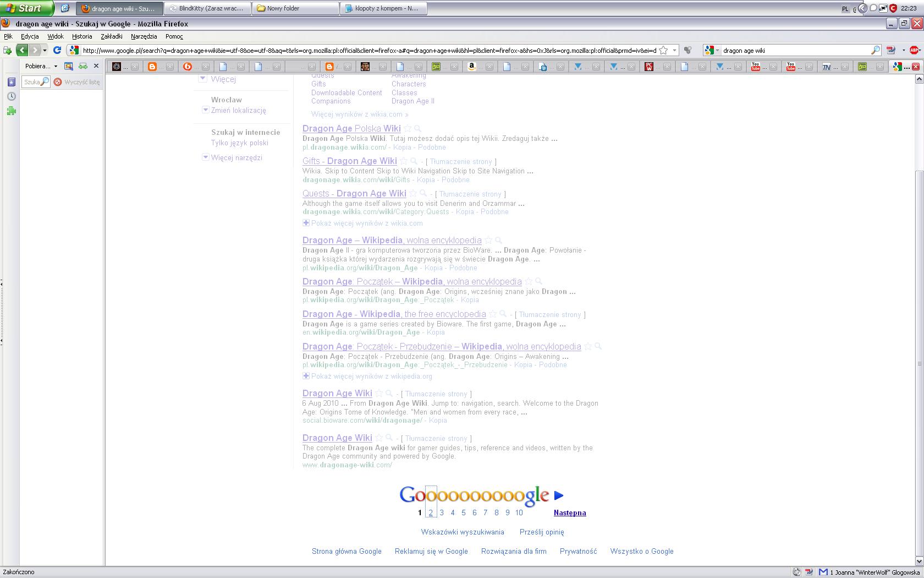
Task: Click the Google site identity icon in URL bar
Action: click(x=74, y=50)
